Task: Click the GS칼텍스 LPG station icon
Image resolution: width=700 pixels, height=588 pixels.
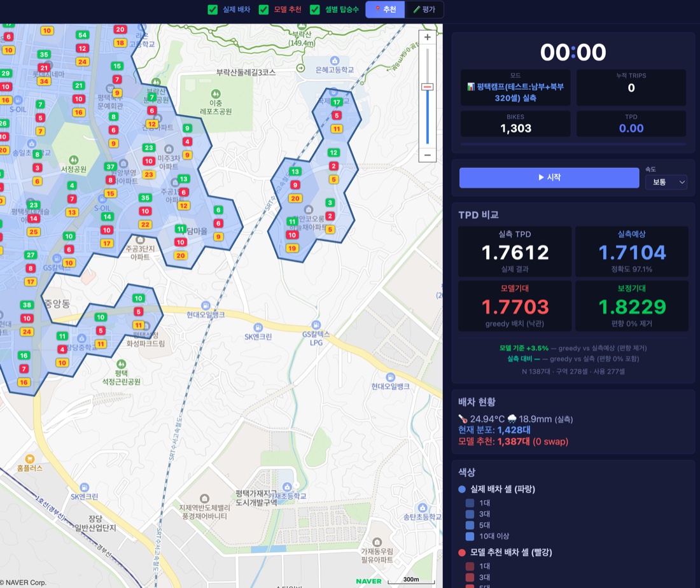Action: (x=316, y=325)
